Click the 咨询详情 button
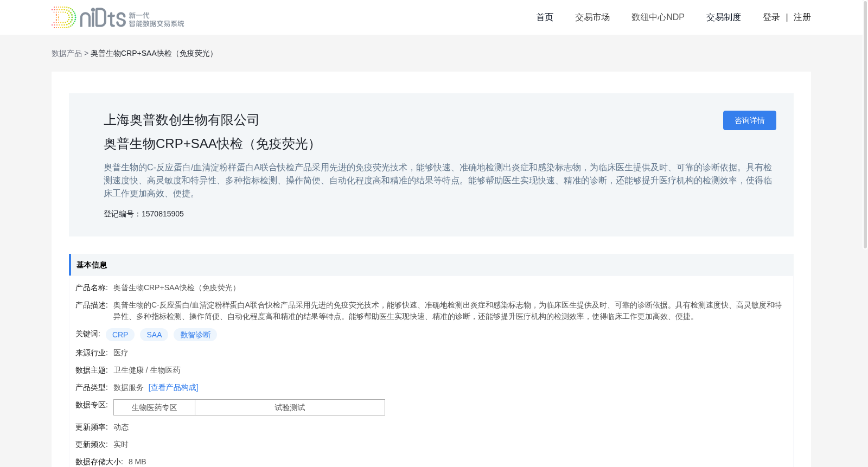868x467 pixels. 750,120
